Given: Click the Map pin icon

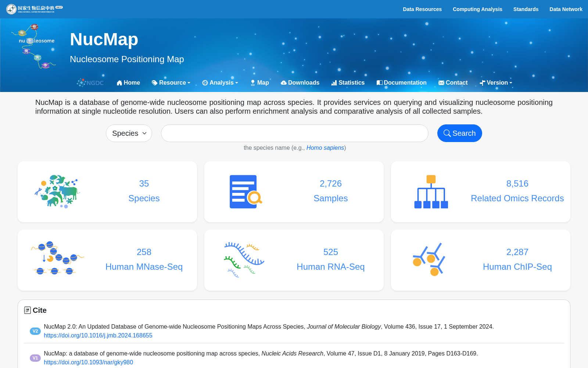Looking at the screenshot, I should pos(253,83).
